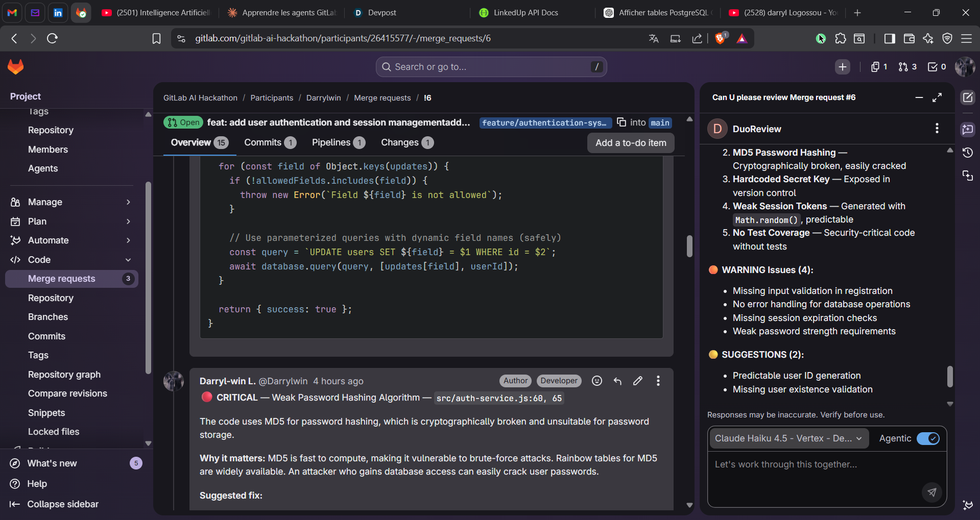Click the merge request page scrollbar thumb

(x=689, y=246)
